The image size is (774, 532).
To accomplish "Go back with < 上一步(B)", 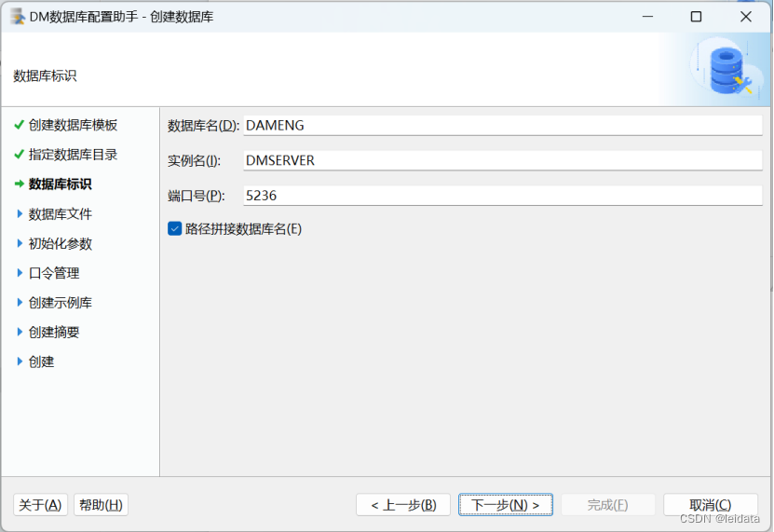I will point(403,505).
